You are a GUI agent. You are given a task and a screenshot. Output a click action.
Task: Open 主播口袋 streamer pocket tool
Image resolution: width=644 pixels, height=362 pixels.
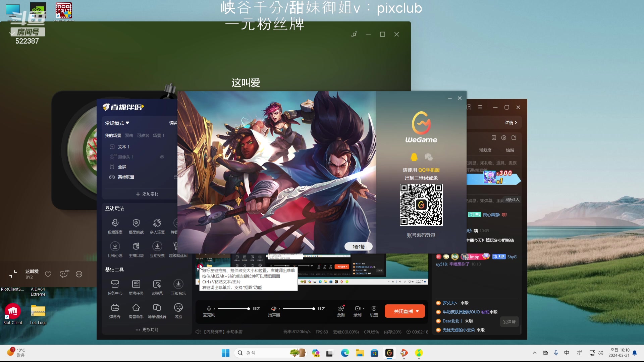coord(136,247)
